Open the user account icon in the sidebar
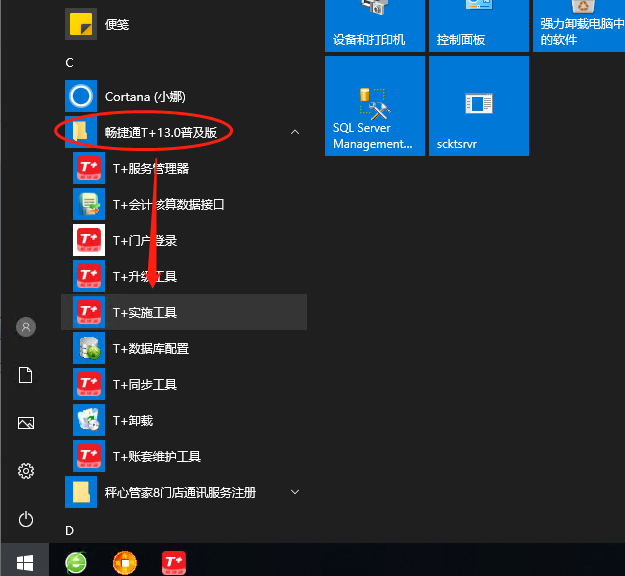 [26, 327]
